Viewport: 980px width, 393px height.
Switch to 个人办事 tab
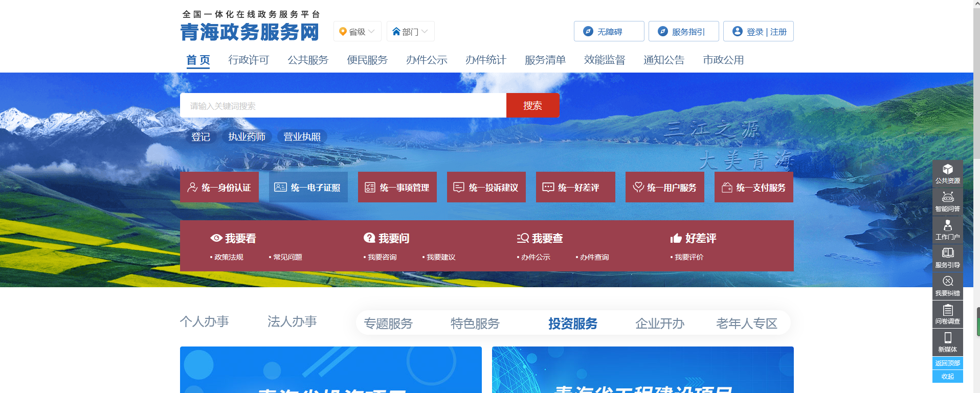click(204, 321)
